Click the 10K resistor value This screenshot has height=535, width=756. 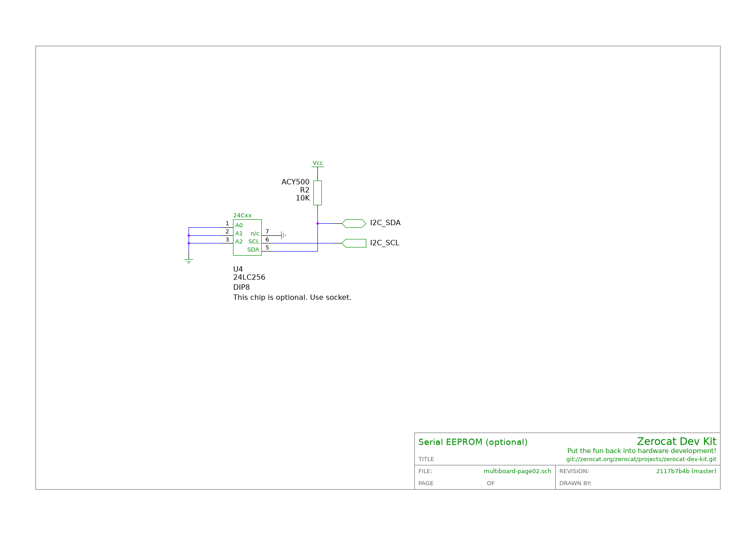(303, 198)
